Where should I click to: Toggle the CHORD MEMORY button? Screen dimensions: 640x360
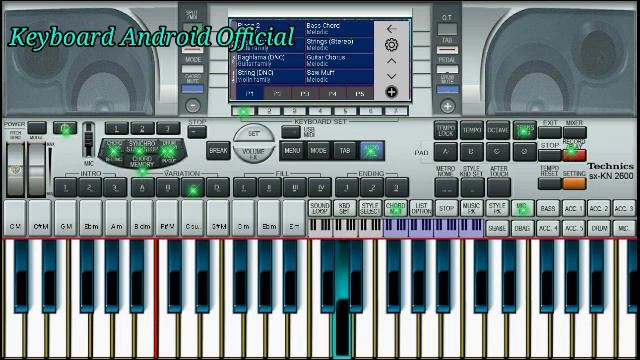(x=142, y=162)
